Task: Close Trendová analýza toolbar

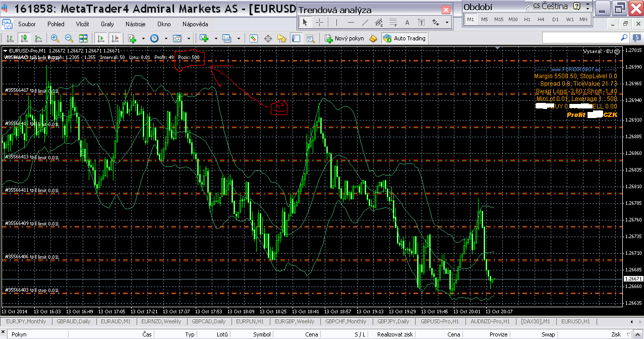Action: point(446,10)
